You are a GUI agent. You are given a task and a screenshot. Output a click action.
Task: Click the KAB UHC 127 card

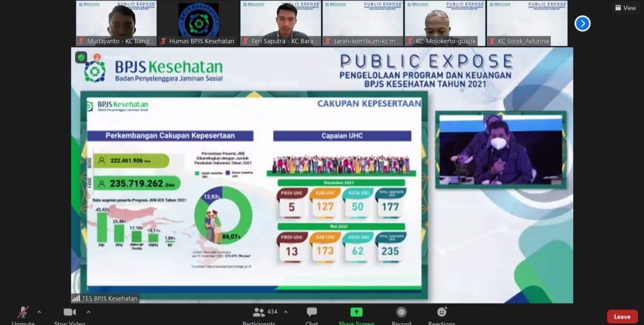click(325, 203)
